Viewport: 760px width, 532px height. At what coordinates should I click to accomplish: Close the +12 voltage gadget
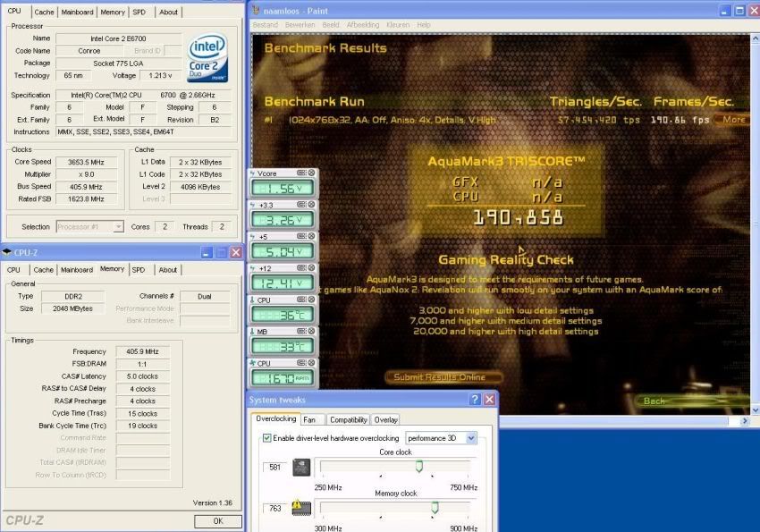[312, 268]
